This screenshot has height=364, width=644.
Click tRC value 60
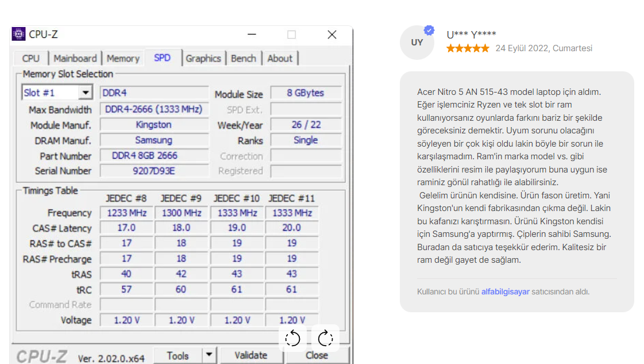click(x=182, y=290)
